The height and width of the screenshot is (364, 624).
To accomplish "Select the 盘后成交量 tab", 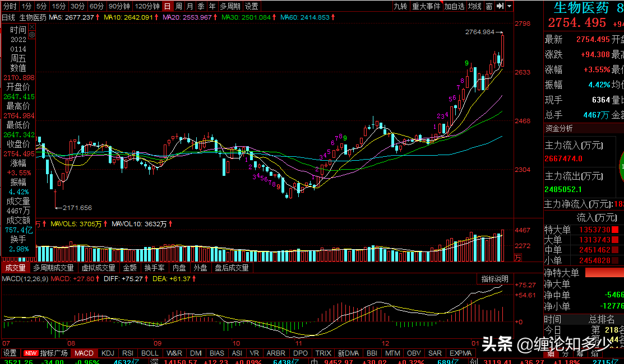I will 232,268.
